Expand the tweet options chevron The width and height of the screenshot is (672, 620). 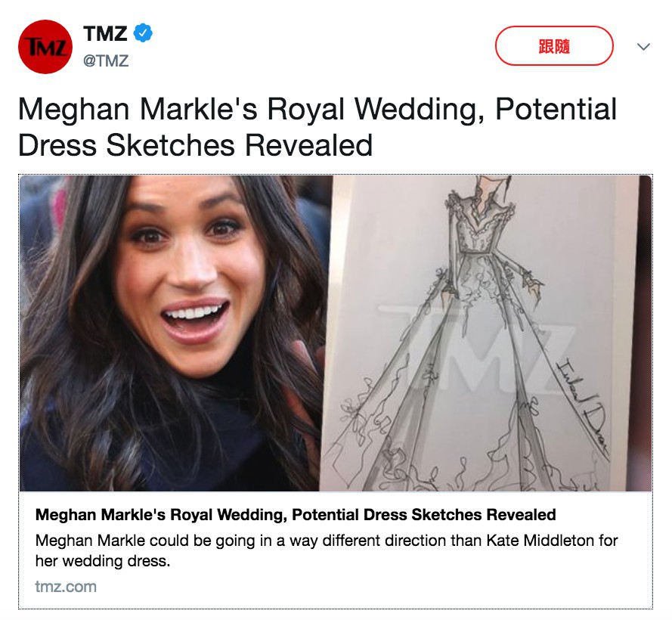(643, 47)
